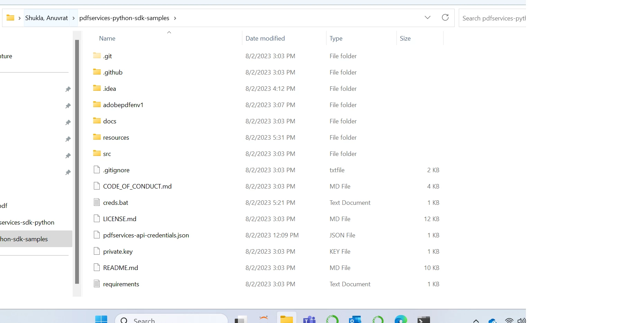Select the adobepdfenv1 folder icon
644x323 pixels.
click(97, 104)
